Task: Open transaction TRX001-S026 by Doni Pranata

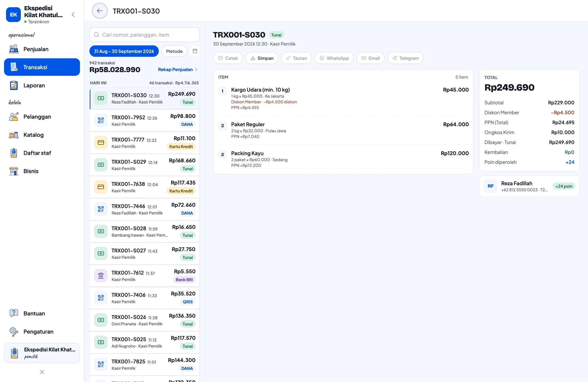Action: [x=144, y=320]
